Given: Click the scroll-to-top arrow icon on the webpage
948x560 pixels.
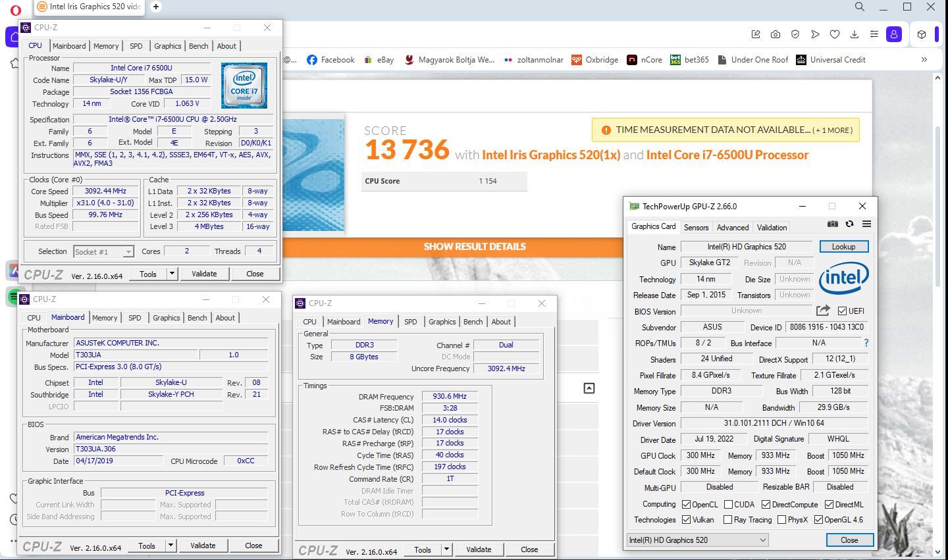Looking at the screenshot, I should pos(589,388).
